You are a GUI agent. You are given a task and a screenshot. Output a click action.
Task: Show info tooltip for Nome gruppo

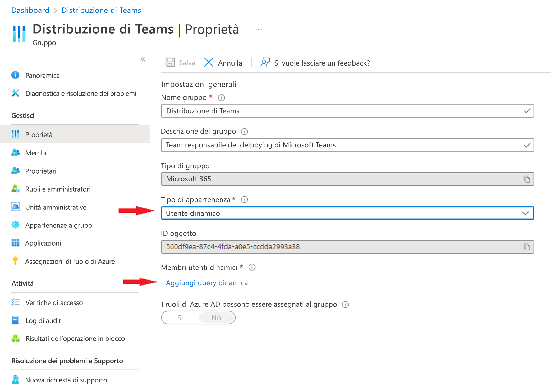tap(221, 98)
